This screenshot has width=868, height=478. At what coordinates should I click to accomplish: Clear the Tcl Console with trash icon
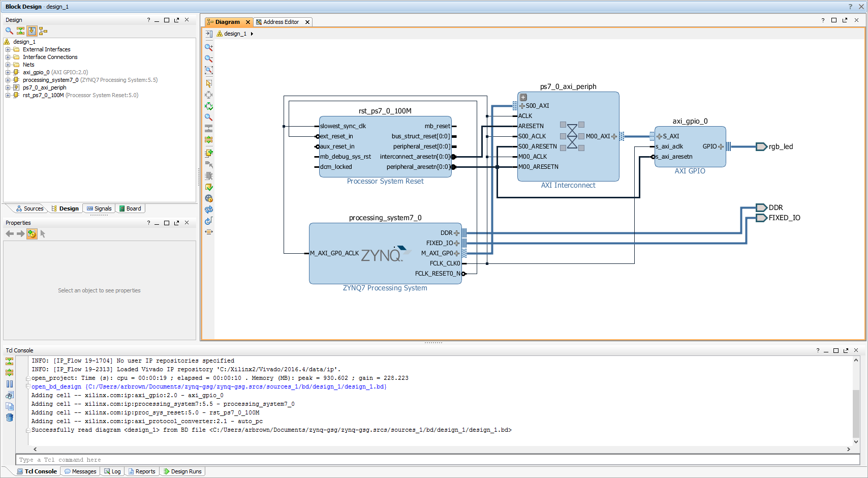[10, 417]
